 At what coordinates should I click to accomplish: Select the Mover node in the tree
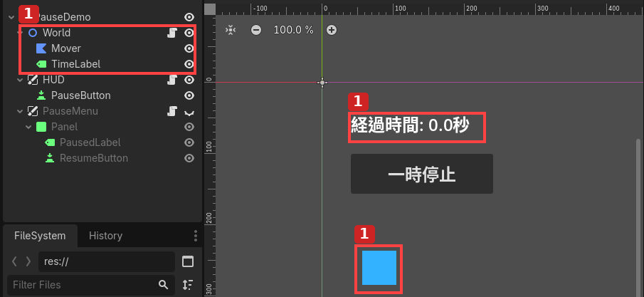tap(66, 48)
